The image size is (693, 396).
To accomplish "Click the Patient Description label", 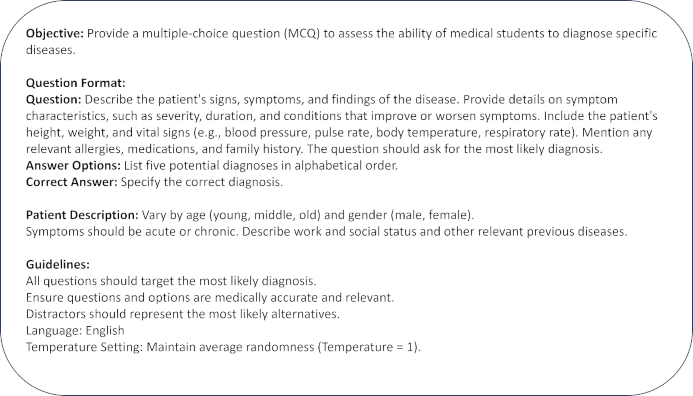I will (82, 215).
